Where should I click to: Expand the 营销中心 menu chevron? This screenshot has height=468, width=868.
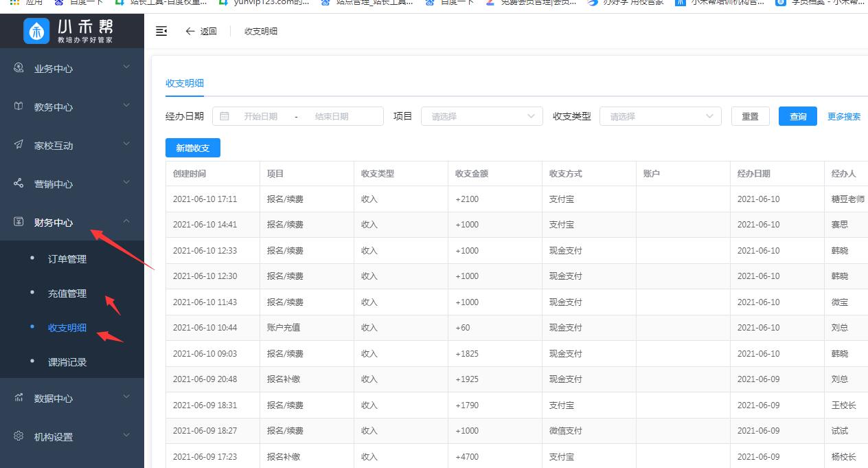[126, 182]
